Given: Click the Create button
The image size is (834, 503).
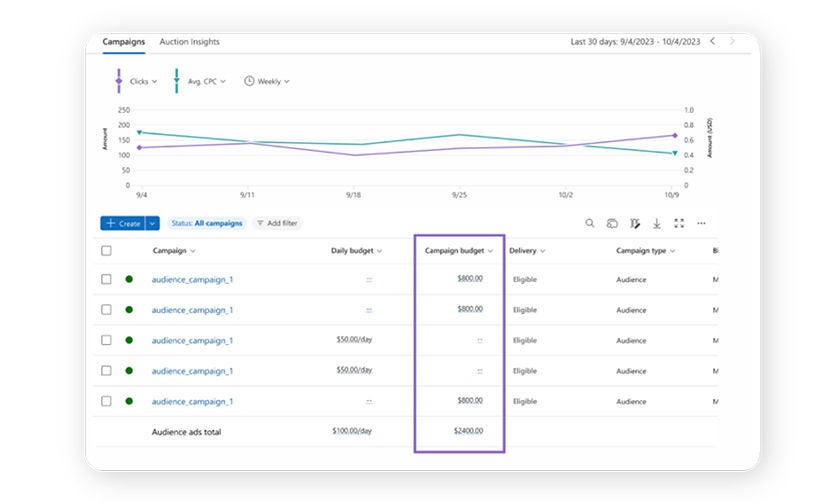Looking at the screenshot, I should (x=122, y=224).
